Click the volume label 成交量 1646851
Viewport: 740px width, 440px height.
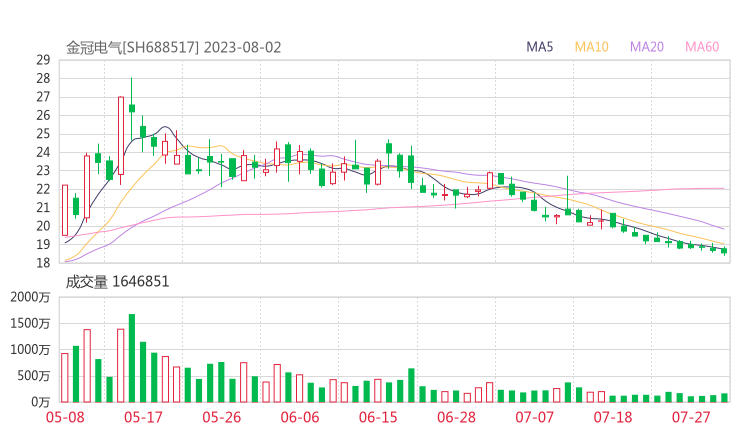coord(117,282)
